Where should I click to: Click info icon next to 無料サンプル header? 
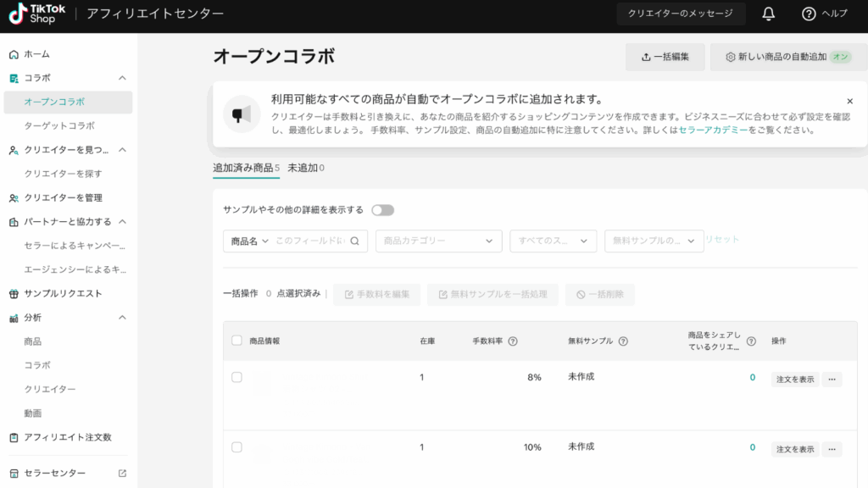623,341
